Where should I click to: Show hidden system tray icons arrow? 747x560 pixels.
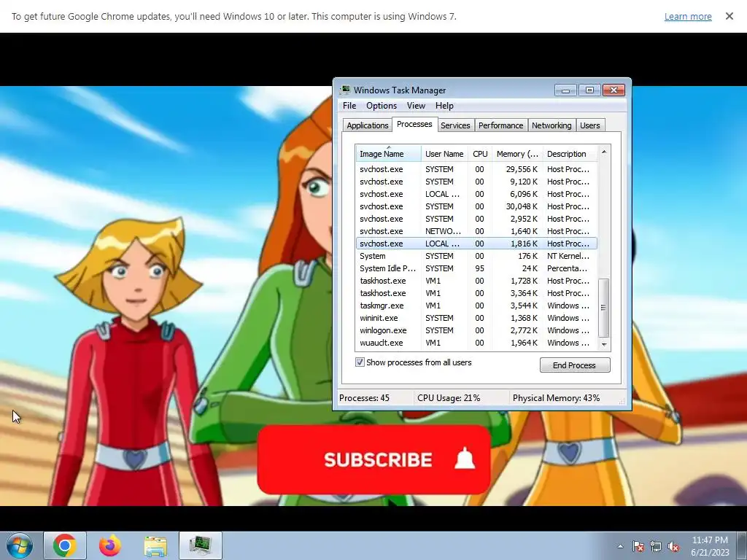[620, 546]
